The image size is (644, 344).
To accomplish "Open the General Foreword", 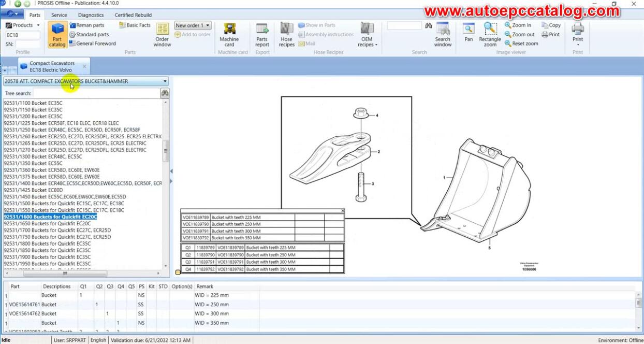I will point(93,44).
